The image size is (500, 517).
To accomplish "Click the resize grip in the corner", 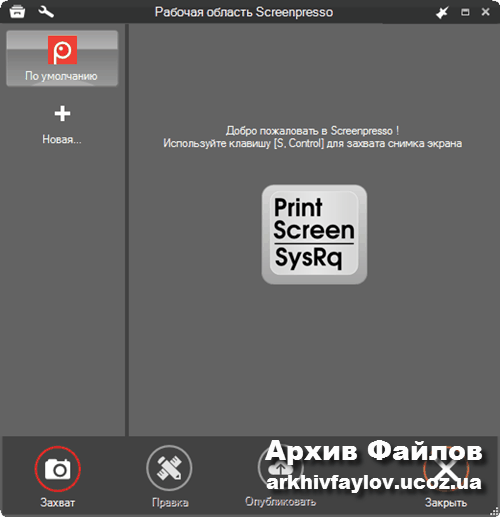I will 494,511.
